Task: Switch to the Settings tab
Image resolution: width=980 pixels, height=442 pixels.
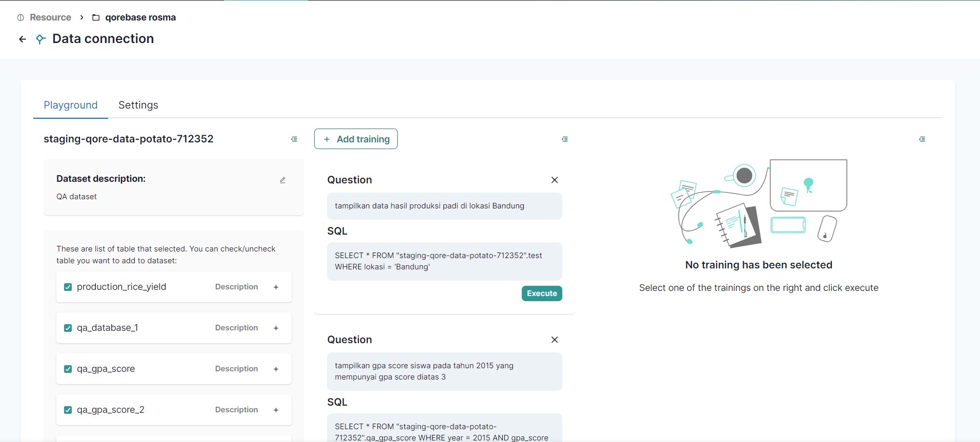Action: tap(138, 105)
